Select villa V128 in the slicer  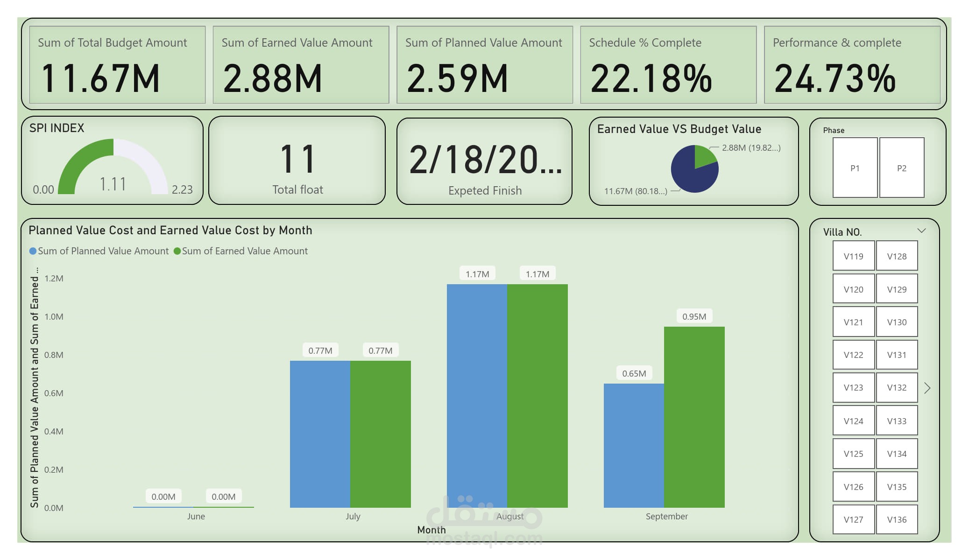click(x=897, y=256)
